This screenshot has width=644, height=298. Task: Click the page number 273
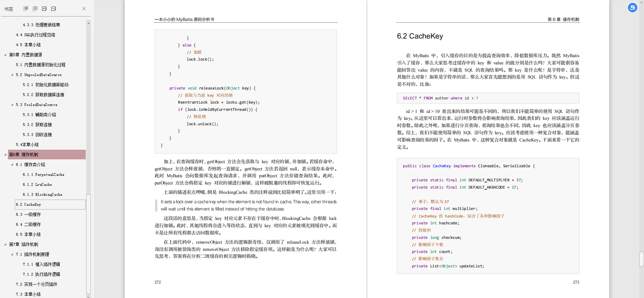tap(576, 282)
